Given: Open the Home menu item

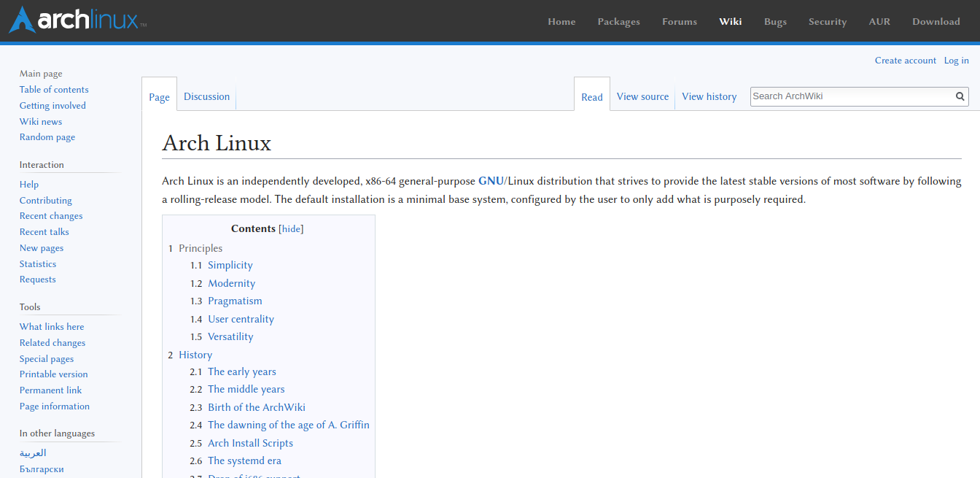Looking at the screenshot, I should pos(561,21).
